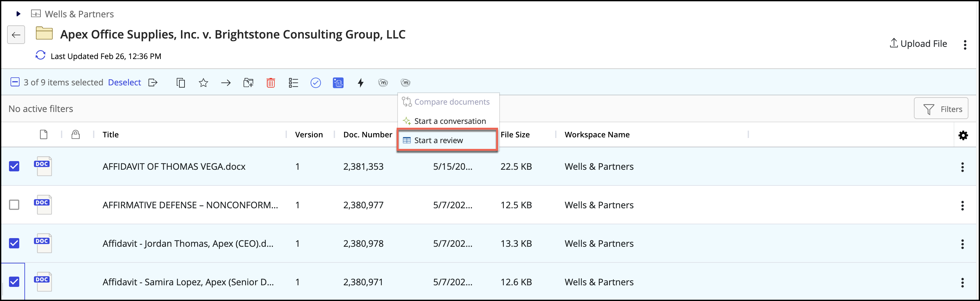Click the Upload File button
The height and width of the screenshot is (301, 980).
point(918,44)
